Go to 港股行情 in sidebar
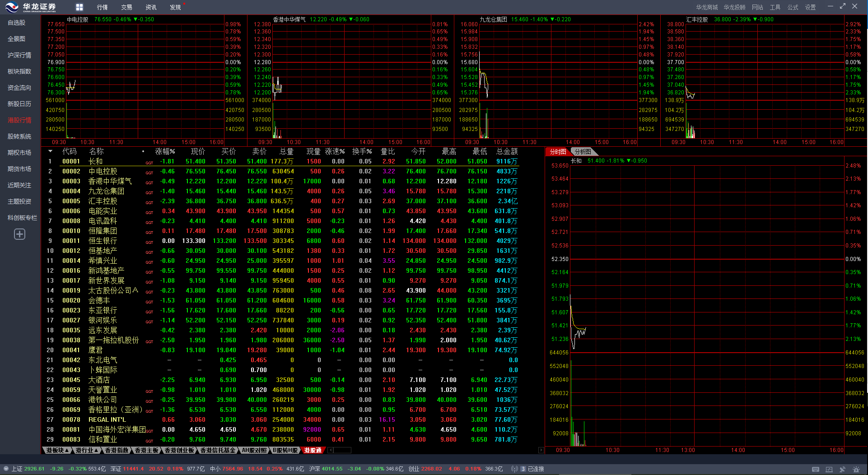The height and width of the screenshot is (475, 868). click(x=19, y=120)
